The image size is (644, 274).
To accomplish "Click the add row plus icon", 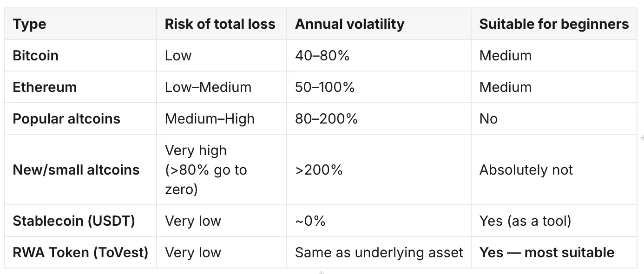I will pos(321,272).
